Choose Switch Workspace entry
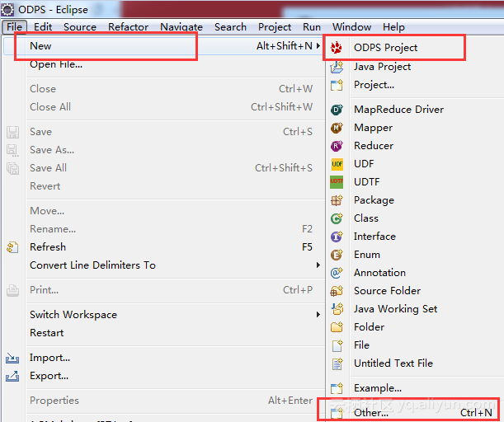This screenshot has height=422, width=504. 73,314
